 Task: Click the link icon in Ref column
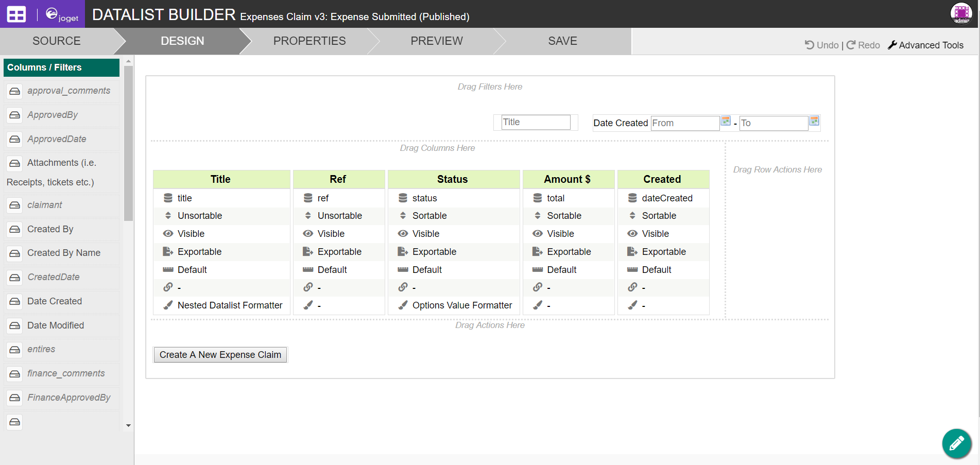pyautogui.click(x=308, y=287)
